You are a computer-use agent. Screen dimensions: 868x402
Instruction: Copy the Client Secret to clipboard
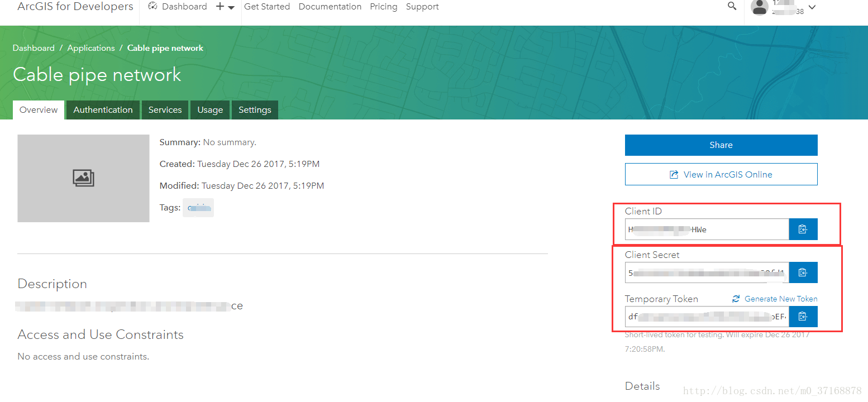pyautogui.click(x=803, y=272)
